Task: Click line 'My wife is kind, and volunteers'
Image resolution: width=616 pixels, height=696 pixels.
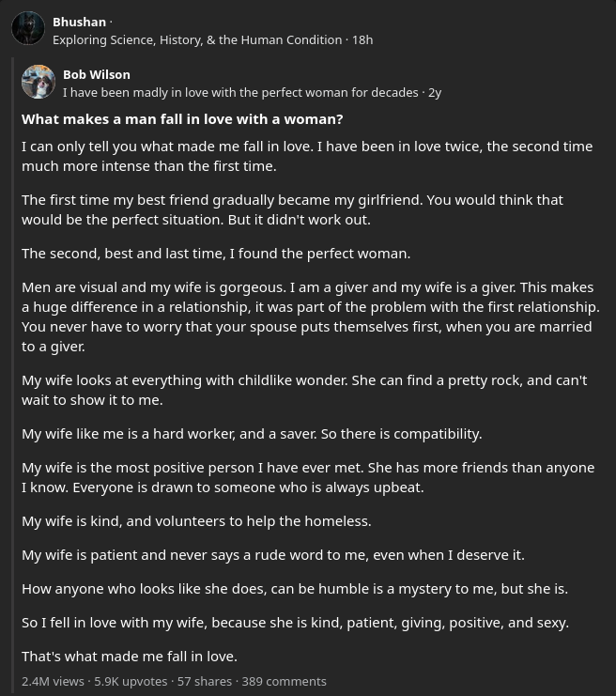Action: tap(196, 521)
